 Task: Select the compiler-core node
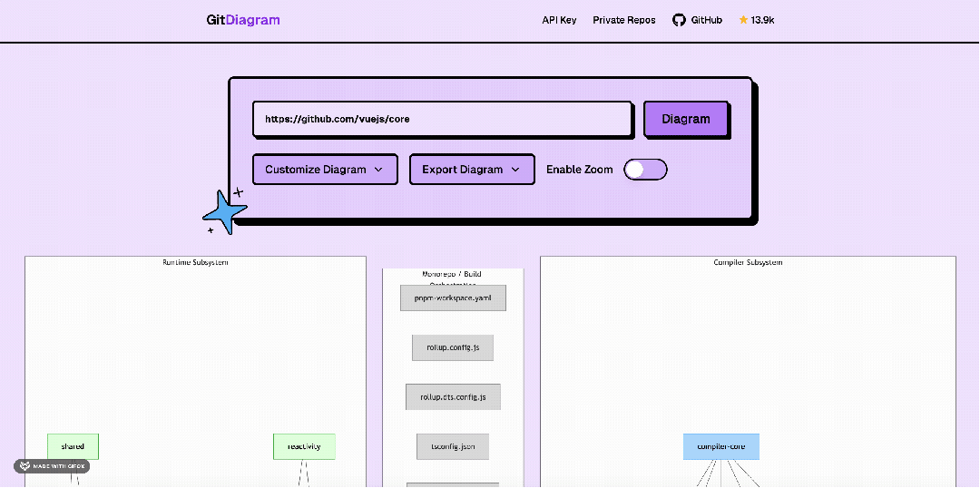tap(721, 446)
